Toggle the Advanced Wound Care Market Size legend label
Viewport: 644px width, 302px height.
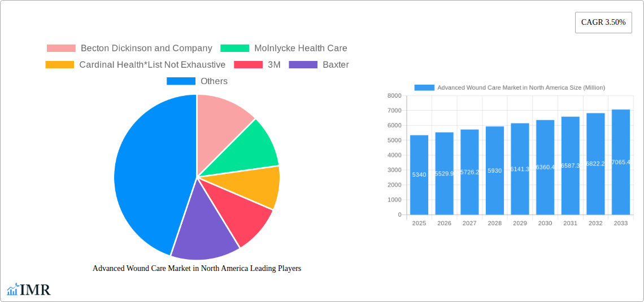521,88
